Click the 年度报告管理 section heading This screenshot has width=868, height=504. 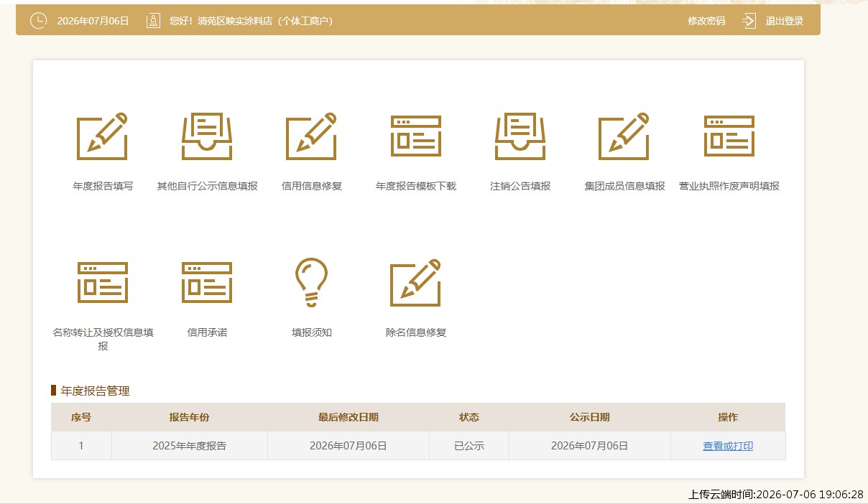[96, 391]
